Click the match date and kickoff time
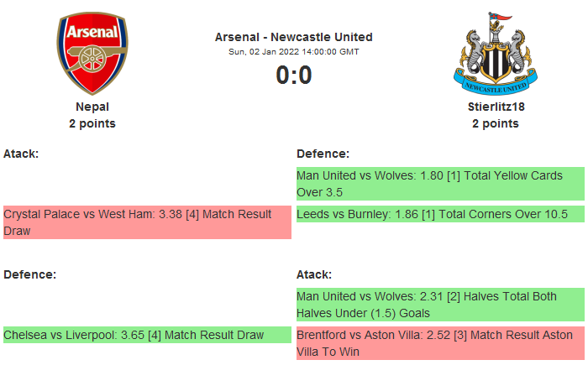 (x=293, y=52)
